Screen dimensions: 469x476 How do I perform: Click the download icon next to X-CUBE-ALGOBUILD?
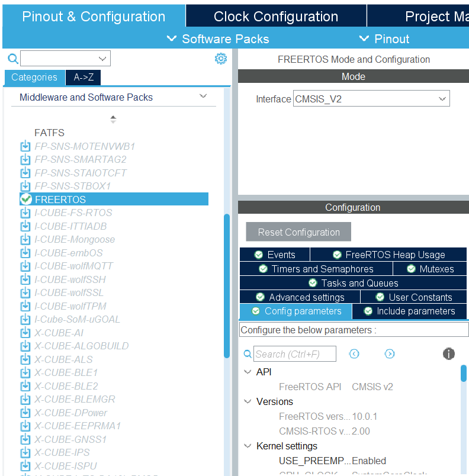(x=25, y=346)
